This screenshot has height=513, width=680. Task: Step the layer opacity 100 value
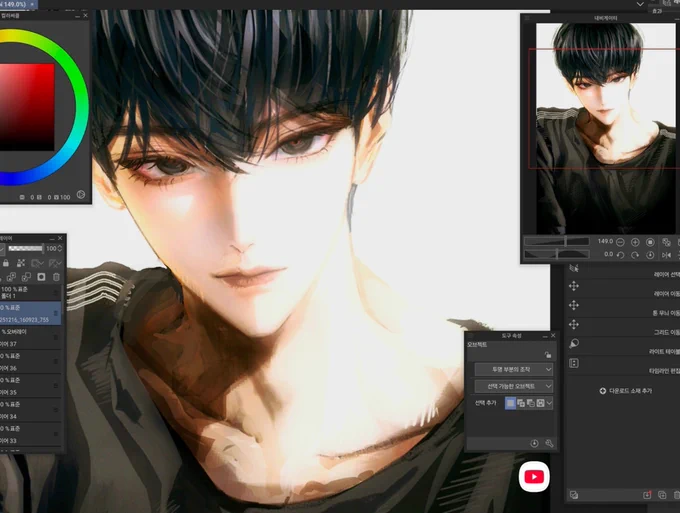(60, 248)
